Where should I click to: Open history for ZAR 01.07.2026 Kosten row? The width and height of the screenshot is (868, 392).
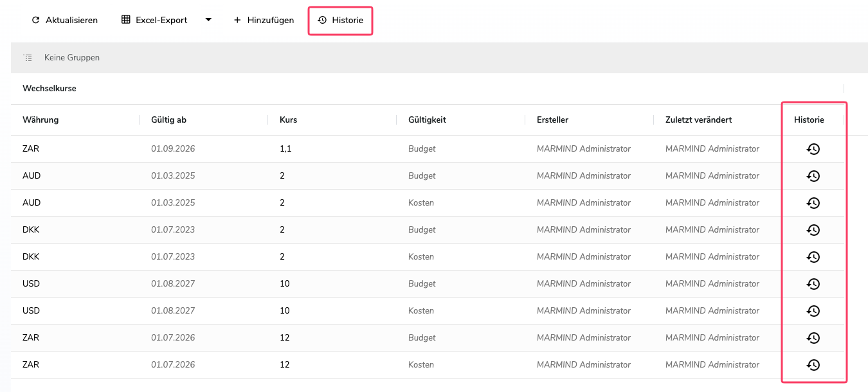(x=813, y=365)
